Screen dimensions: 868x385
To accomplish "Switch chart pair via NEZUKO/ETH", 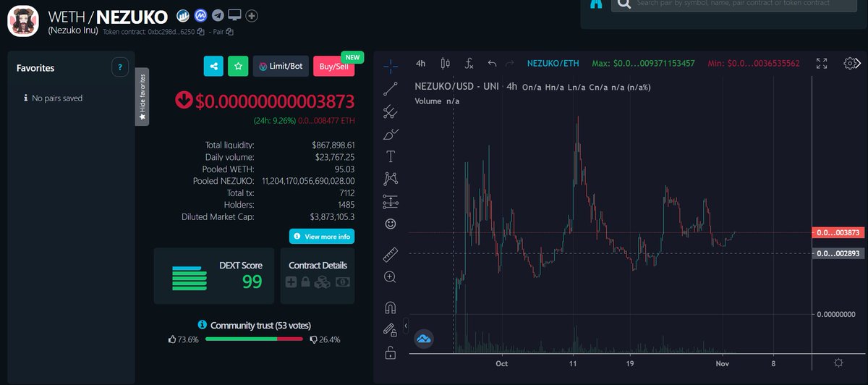I will pyautogui.click(x=553, y=64).
